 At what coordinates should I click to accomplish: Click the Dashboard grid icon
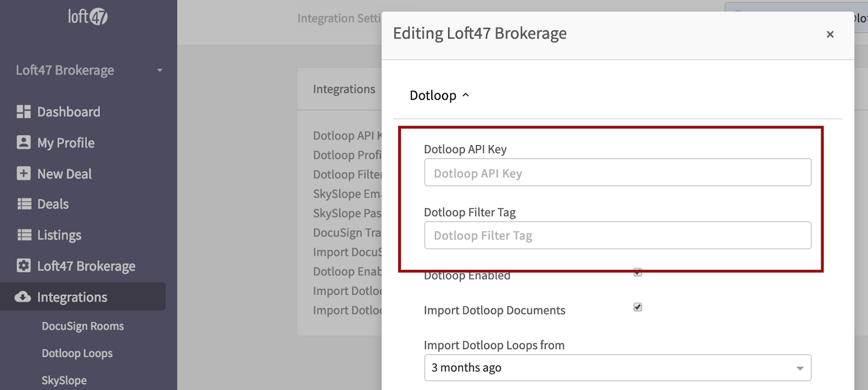[23, 112]
